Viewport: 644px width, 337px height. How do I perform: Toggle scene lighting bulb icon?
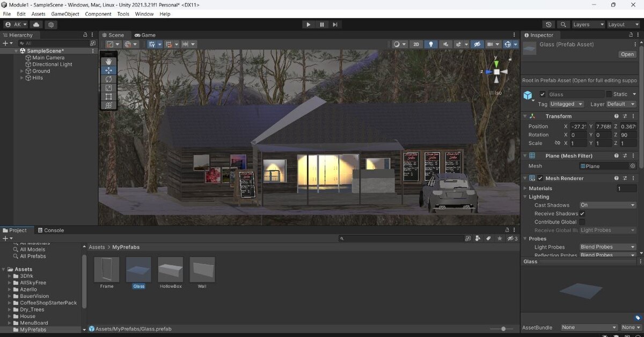pyautogui.click(x=430, y=45)
